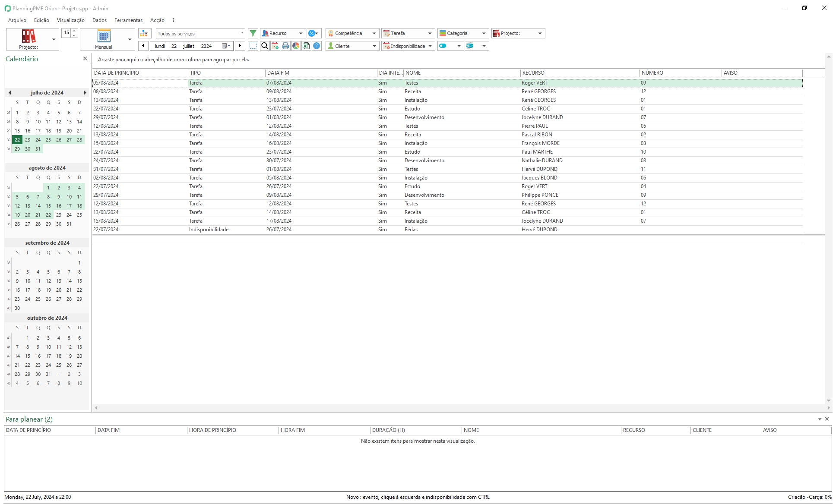Open the Para planear panel options arrow

(820, 419)
